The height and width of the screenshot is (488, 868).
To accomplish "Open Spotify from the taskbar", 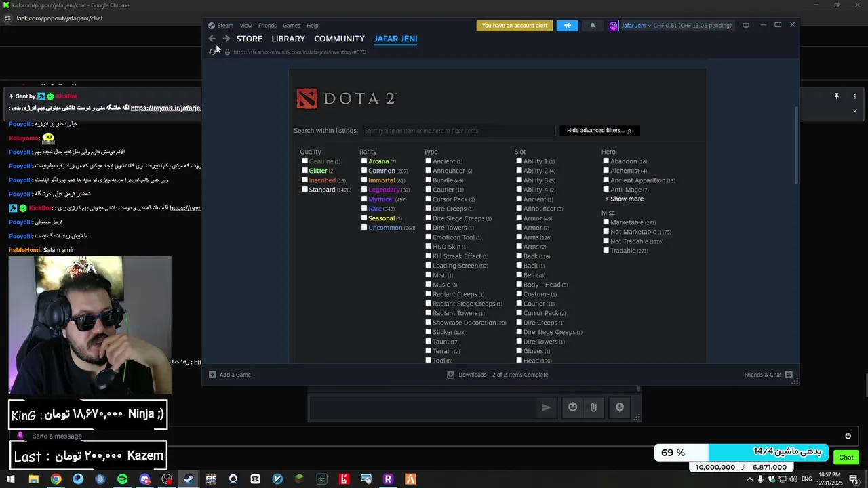I will point(122,479).
